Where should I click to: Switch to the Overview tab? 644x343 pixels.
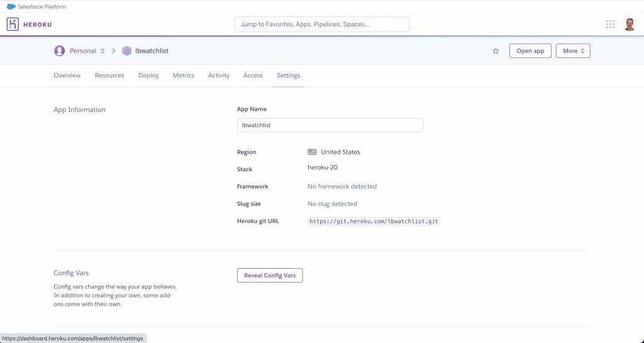coord(67,76)
